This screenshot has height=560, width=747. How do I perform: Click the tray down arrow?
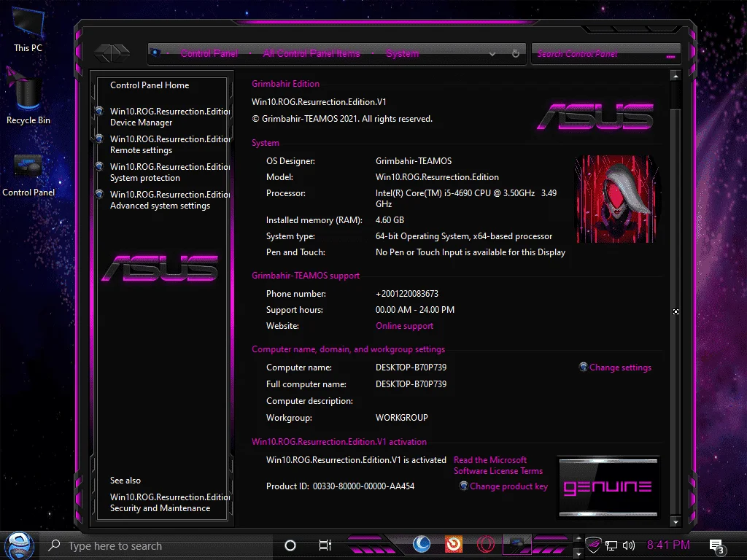(x=578, y=554)
